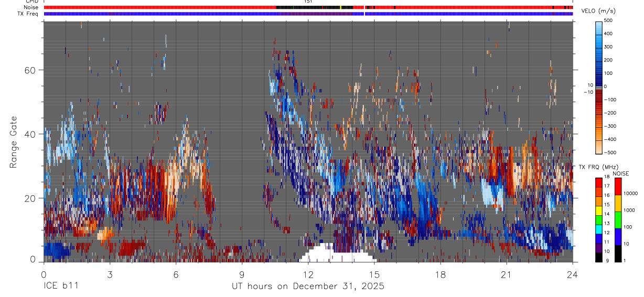Image resolution: width=644 pixels, height=297 pixels.
Task: Click the black bottom segment of the NOISE scale
Action: point(618,253)
